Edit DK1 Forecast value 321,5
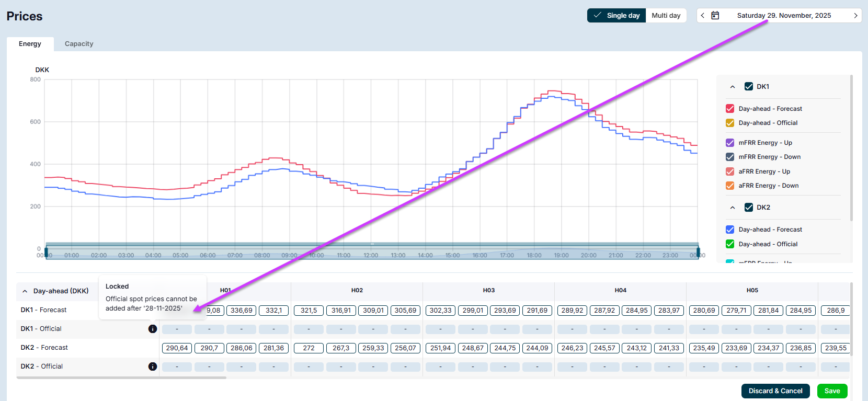868x401 pixels. coord(309,311)
